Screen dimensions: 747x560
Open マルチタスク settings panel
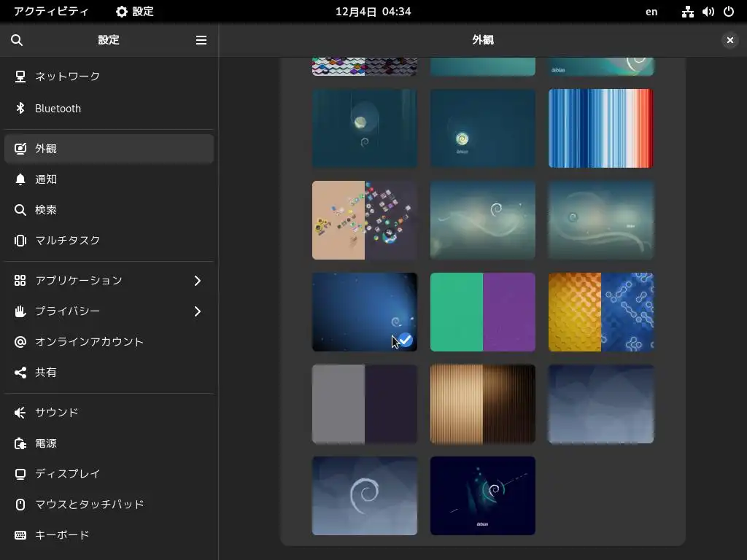click(x=109, y=241)
